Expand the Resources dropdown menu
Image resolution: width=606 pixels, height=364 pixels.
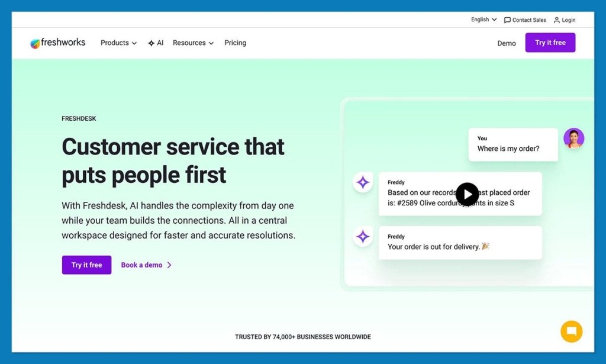(x=193, y=43)
